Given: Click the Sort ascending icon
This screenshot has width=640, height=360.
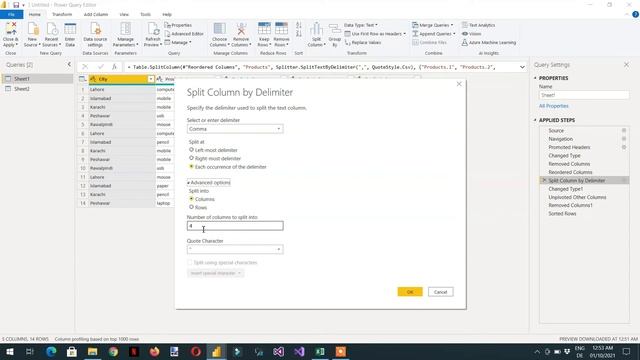Looking at the screenshot, I should click(299, 25).
